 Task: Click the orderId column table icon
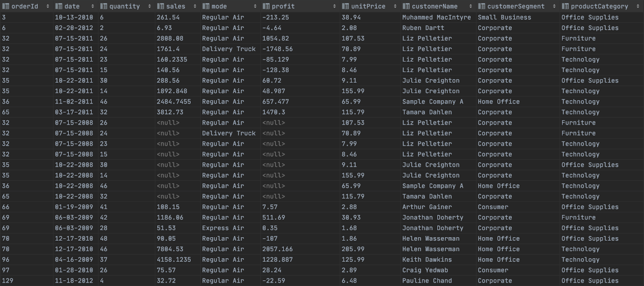click(x=6, y=6)
